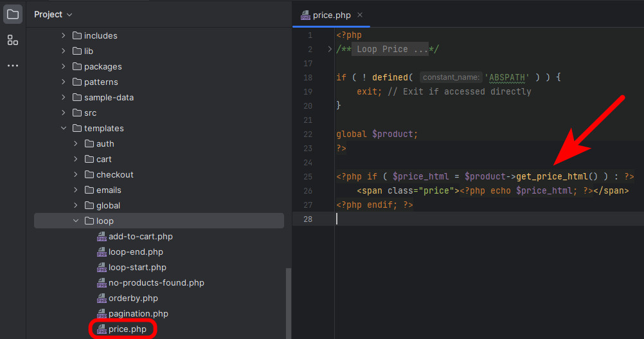The width and height of the screenshot is (644, 339).
Task: Click the PHP file icon beside loop-end.php
Action: tap(102, 252)
